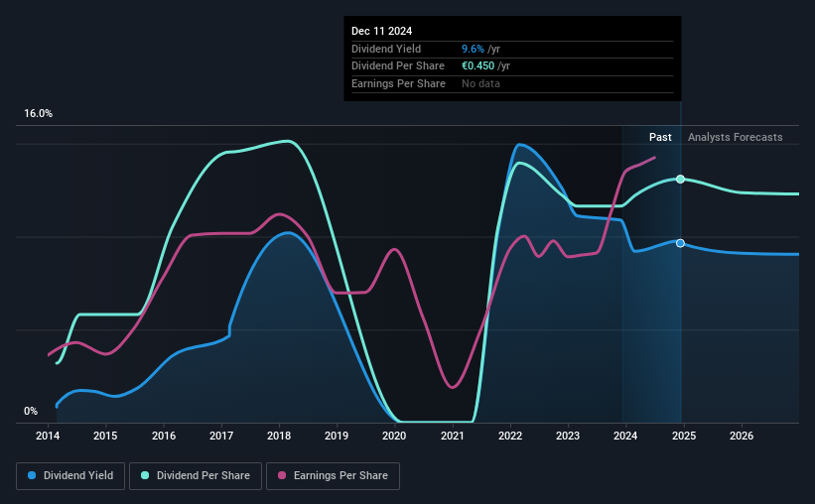Click the 2021 x-axis label
This screenshot has width=815, height=504.
point(453,436)
